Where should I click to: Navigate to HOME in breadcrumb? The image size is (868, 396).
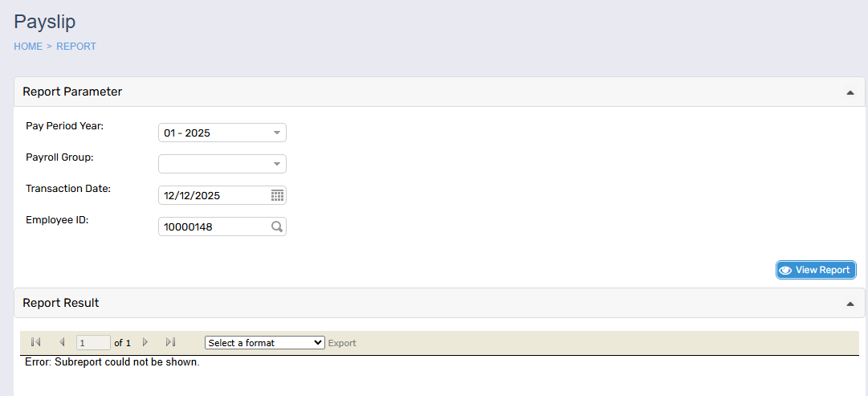pyautogui.click(x=28, y=47)
